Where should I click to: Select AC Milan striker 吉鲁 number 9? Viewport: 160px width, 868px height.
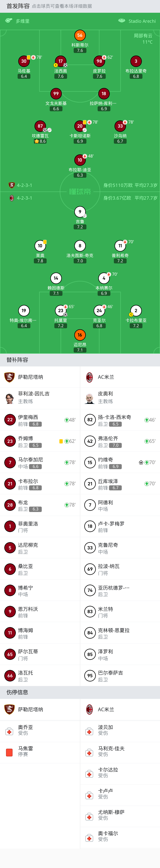click(x=80, y=212)
